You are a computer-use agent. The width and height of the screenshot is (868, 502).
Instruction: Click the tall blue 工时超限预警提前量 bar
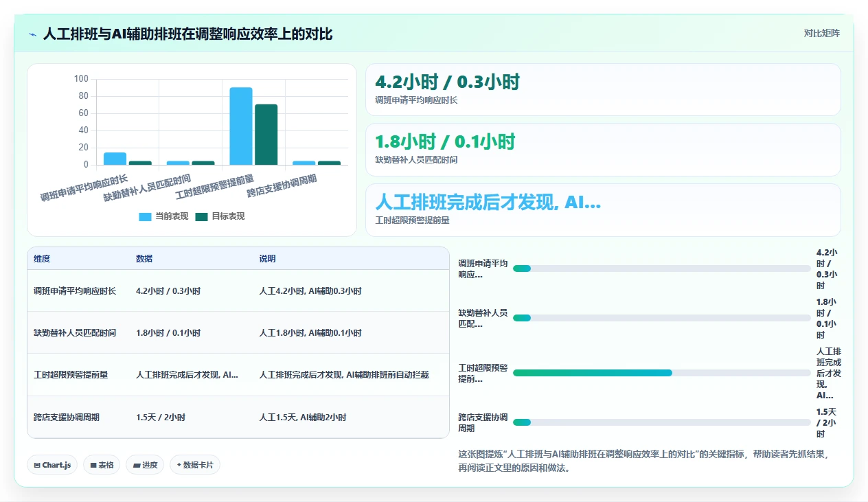coord(241,126)
